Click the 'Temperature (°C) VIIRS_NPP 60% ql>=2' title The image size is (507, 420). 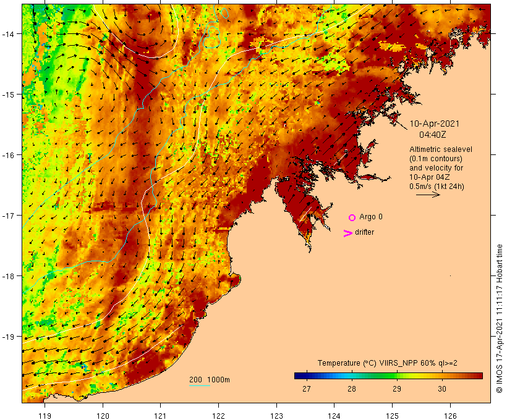388,363
